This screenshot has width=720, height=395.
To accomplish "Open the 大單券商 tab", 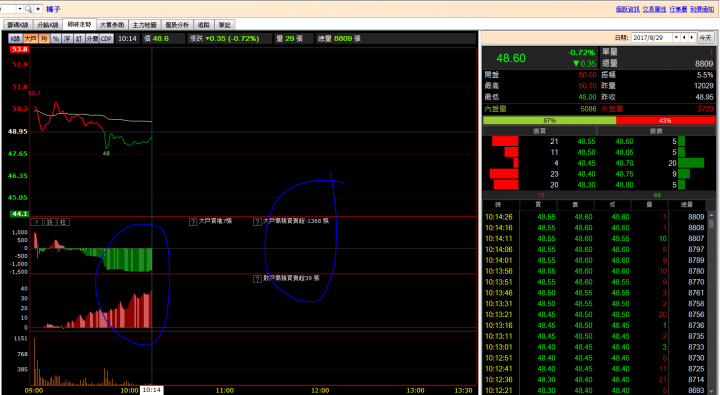I will point(112,25).
